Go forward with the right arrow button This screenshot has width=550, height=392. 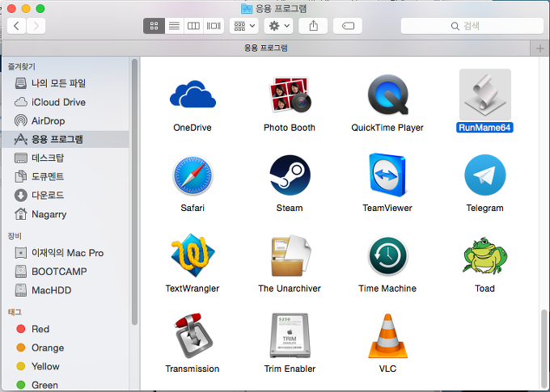point(36,26)
